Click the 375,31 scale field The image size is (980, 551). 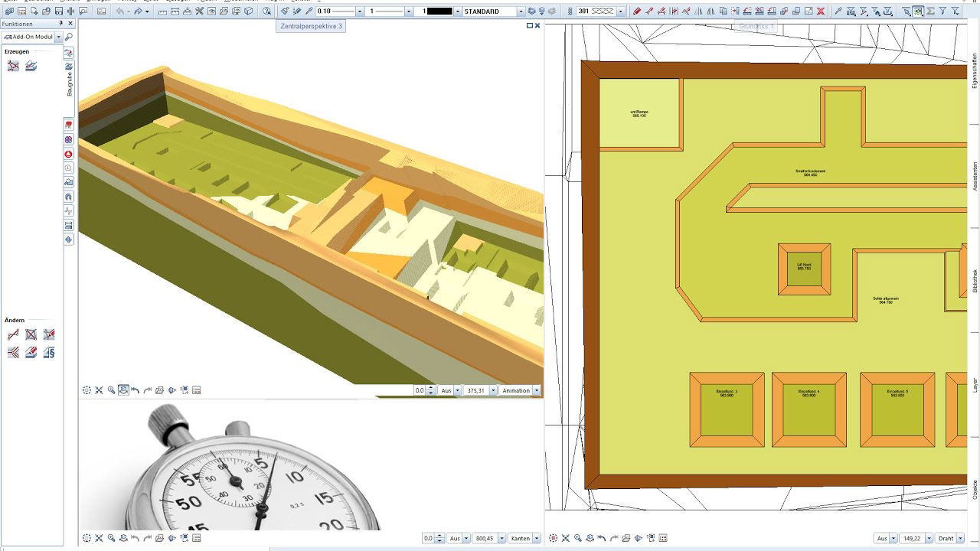[x=476, y=390]
